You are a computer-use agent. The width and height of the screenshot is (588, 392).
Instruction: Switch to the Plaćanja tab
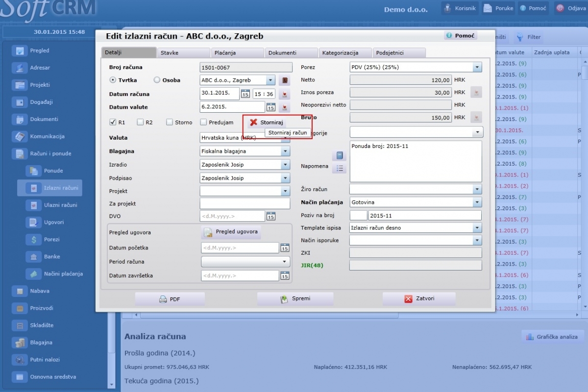(237, 52)
